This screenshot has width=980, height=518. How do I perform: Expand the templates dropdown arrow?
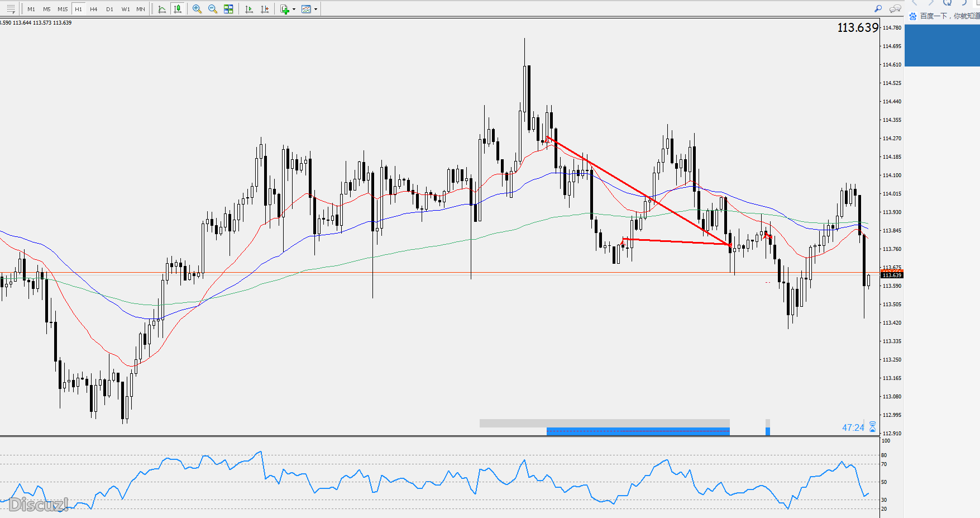pyautogui.click(x=315, y=9)
